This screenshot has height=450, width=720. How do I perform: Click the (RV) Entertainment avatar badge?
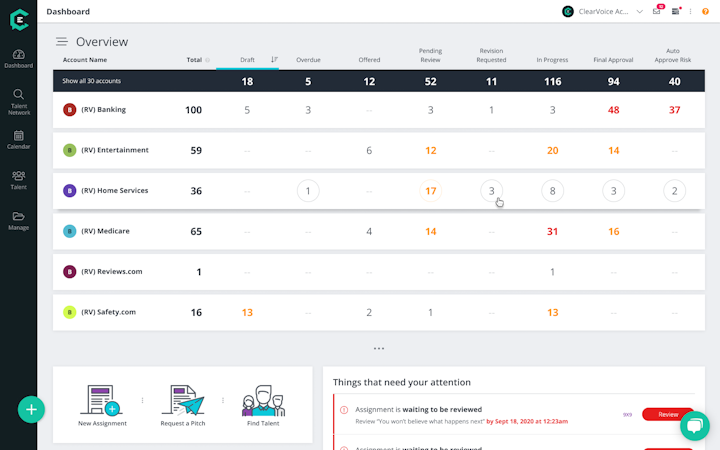(69, 150)
